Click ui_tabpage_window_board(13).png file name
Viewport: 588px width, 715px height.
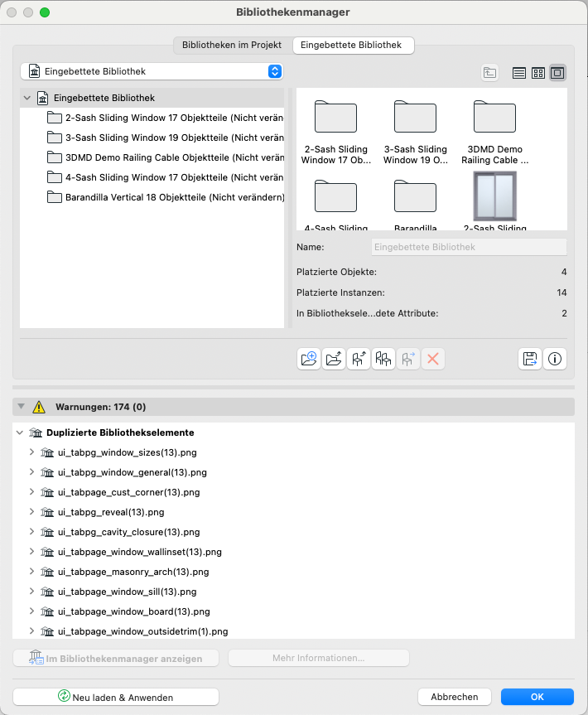click(x=134, y=611)
